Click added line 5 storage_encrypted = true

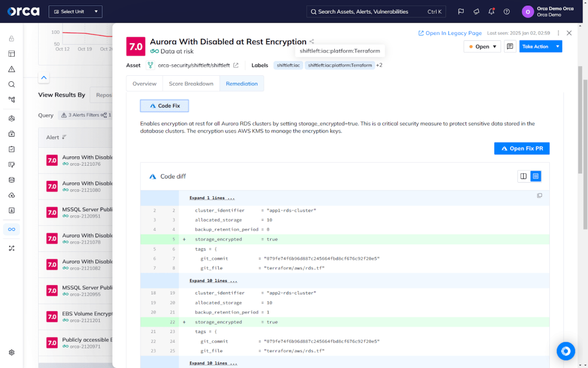(x=345, y=239)
